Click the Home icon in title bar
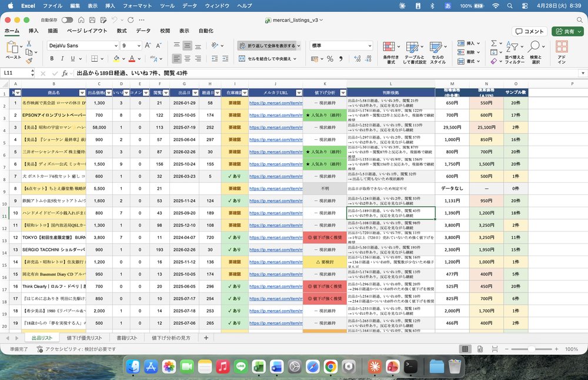Viewport: 588px width, 380px height. click(81, 20)
